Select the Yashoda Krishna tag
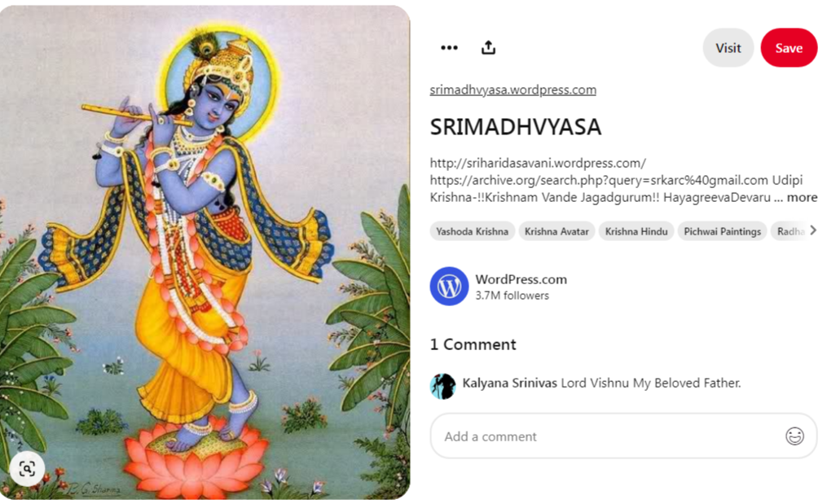 pos(472,231)
